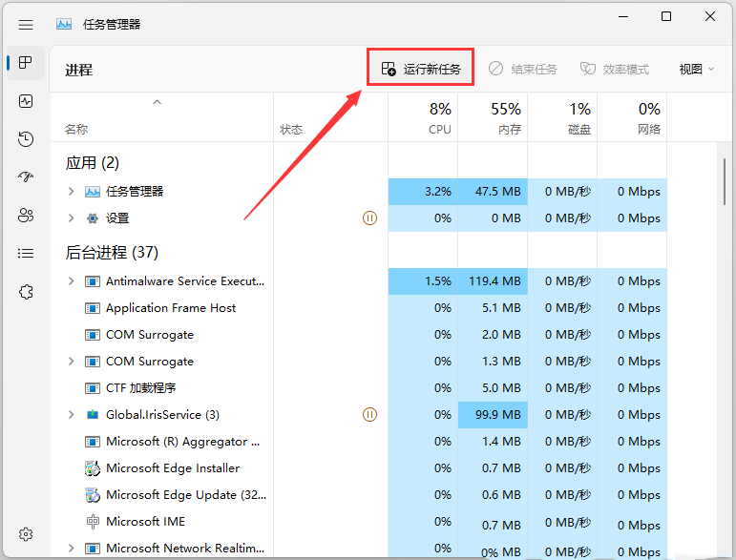Image resolution: width=736 pixels, height=560 pixels.
Task: Open the 视图 dropdown menu
Action: tap(697, 69)
